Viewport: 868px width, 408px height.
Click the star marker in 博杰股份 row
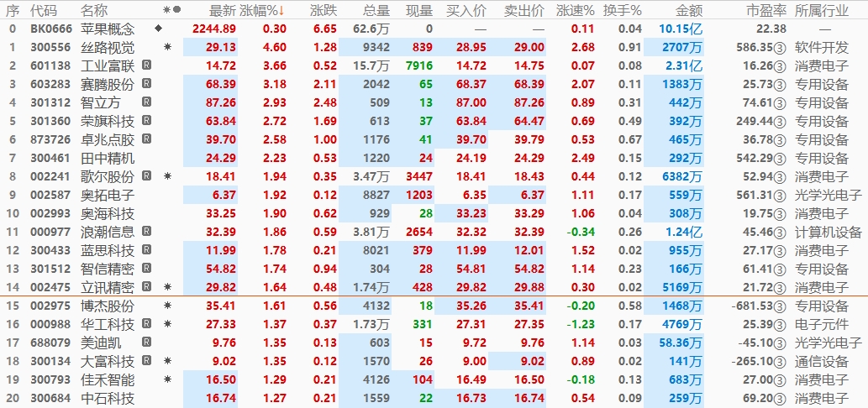[168, 306]
